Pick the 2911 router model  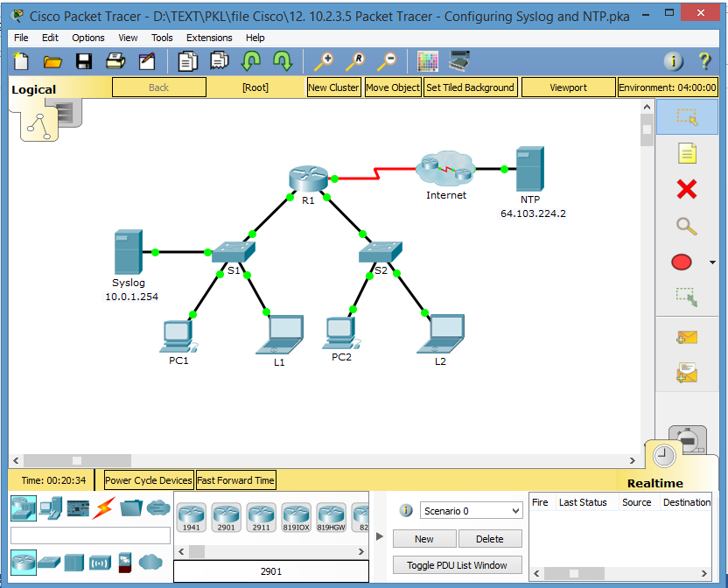point(262,518)
